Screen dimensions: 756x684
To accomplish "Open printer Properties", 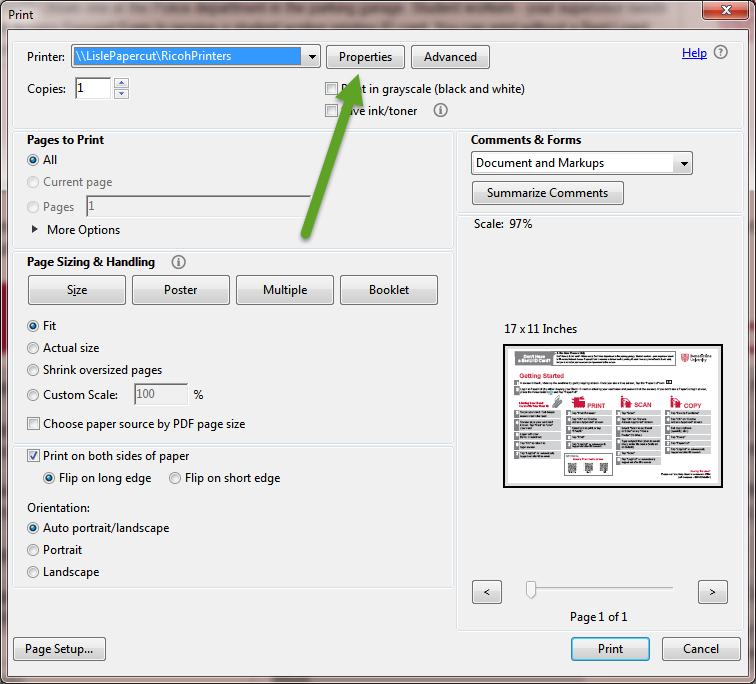I will click(x=365, y=57).
